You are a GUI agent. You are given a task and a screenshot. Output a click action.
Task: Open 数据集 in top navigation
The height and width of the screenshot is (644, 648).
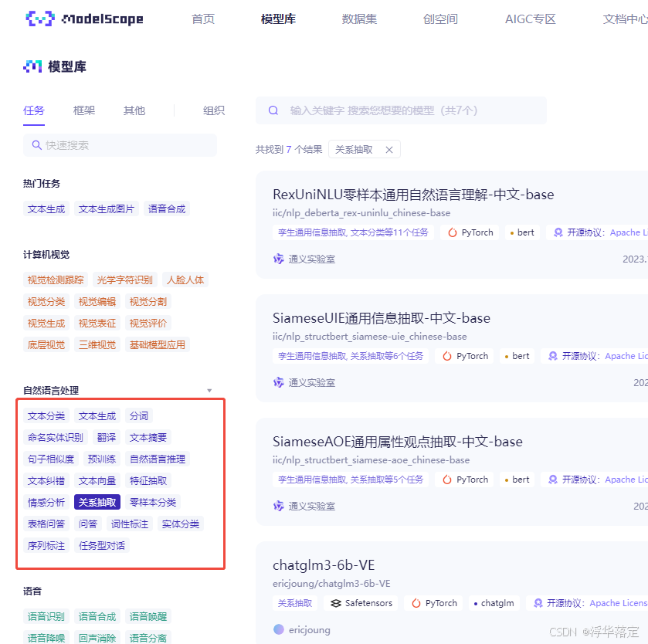point(359,19)
